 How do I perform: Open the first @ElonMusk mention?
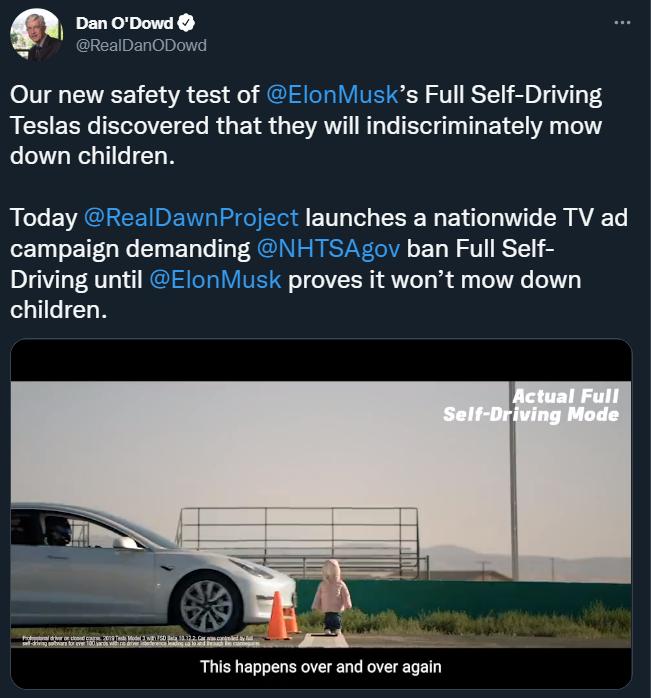pyautogui.click(x=332, y=94)
